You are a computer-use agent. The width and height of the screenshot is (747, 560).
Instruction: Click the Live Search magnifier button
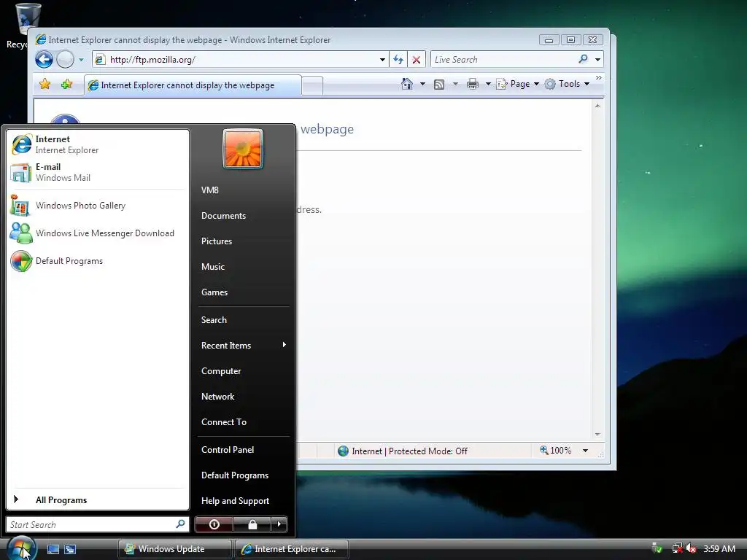(x=583, y=59)
